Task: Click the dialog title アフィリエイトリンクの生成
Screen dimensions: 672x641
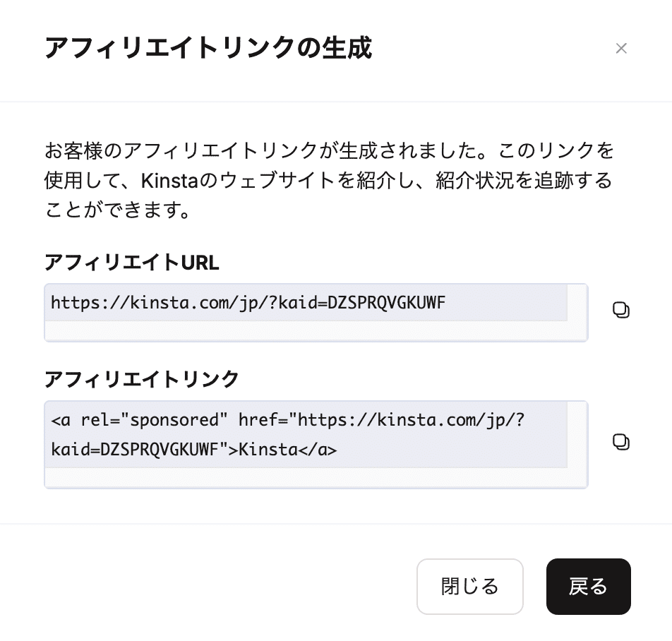Action: [x=209, y=49]
